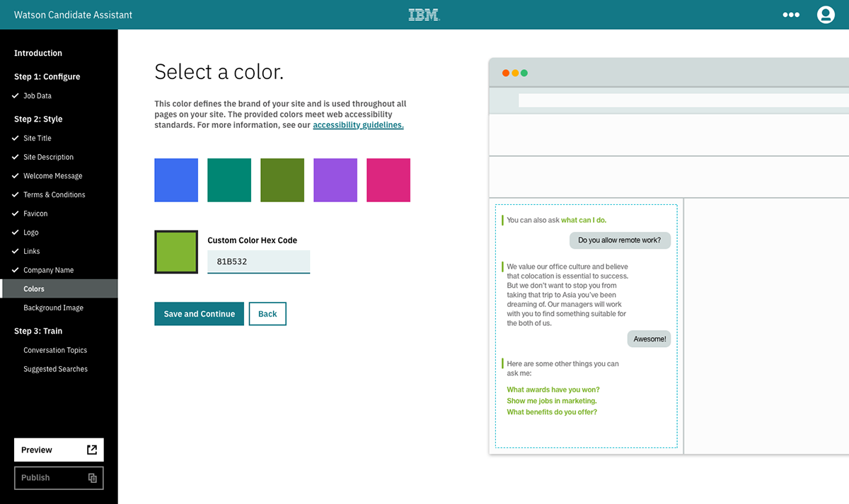Open Job Data in sidebar
Viewport: 849px width, 504px height.
pos(37,95)
